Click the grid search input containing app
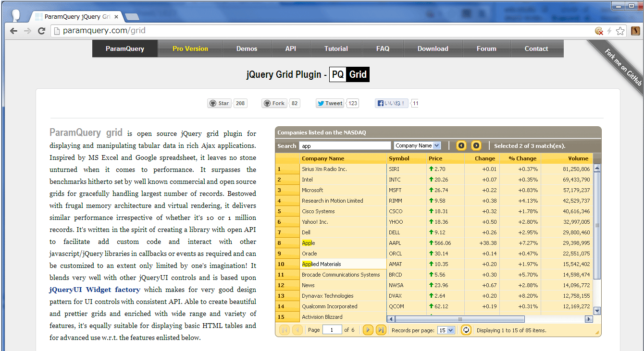 345,145
